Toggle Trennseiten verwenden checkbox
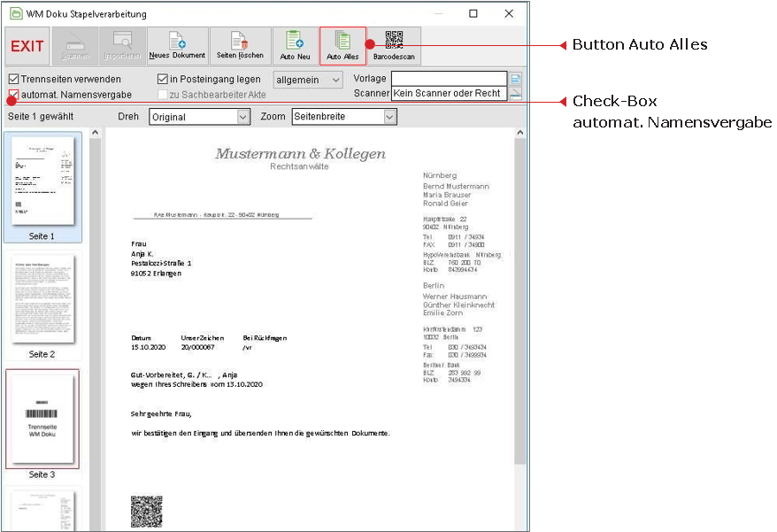This screenshot has width=777, height=532. click(14, 79)
